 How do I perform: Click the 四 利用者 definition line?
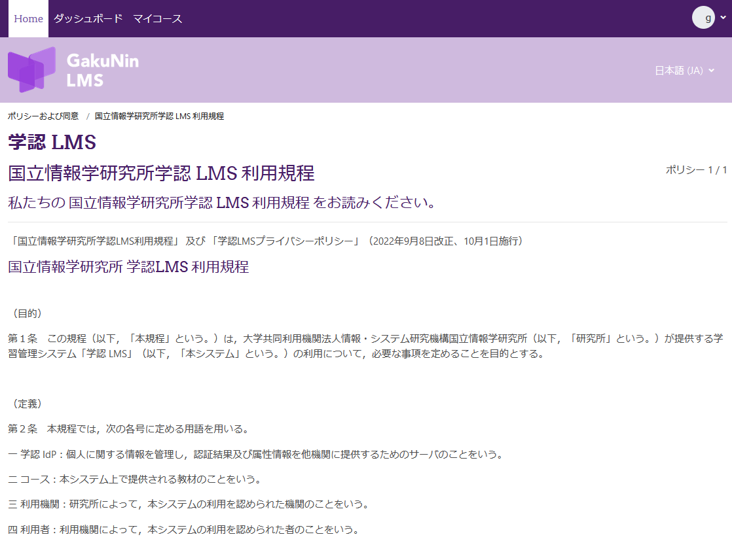[185, 530]
